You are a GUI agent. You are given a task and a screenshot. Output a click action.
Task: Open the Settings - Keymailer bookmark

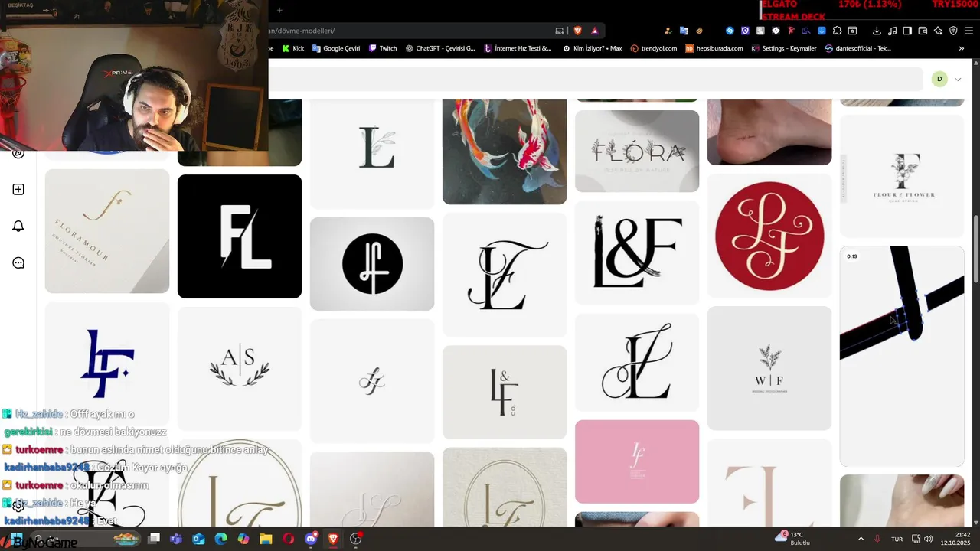(784, 48)
